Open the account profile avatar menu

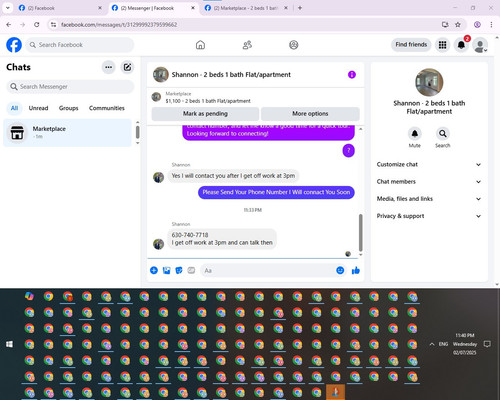480,45
